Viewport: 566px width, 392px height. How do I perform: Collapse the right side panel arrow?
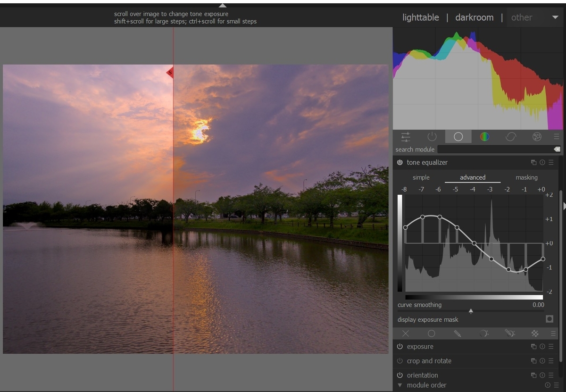(x=564, y=206)
